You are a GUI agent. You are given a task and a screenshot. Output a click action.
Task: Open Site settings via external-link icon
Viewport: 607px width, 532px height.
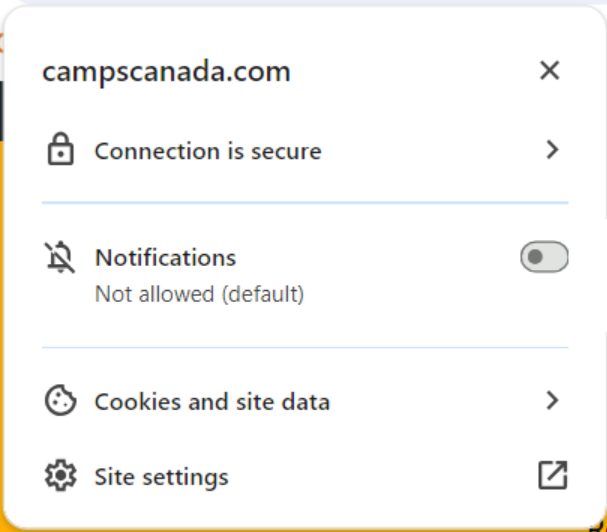point(552,476)
